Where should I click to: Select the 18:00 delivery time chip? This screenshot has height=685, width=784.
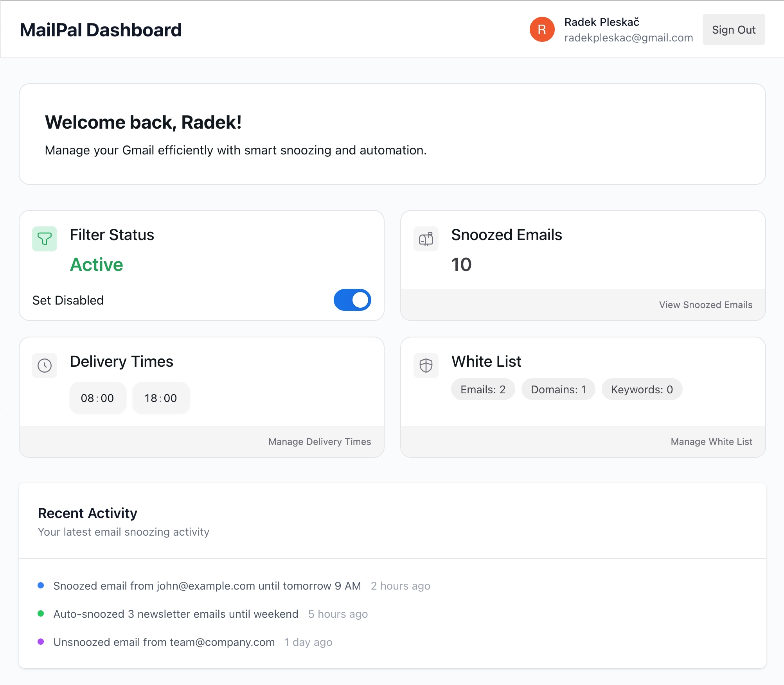pos(161,398)
